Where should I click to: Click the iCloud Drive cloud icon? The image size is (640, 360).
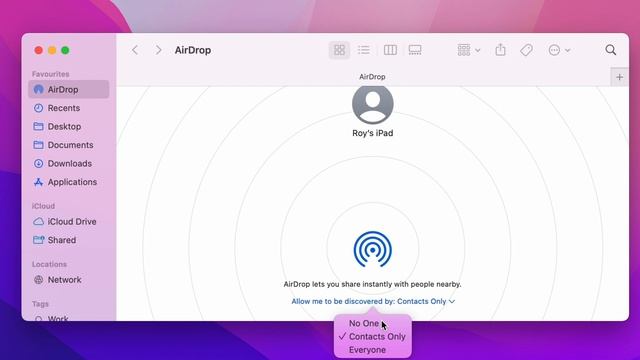38,222
